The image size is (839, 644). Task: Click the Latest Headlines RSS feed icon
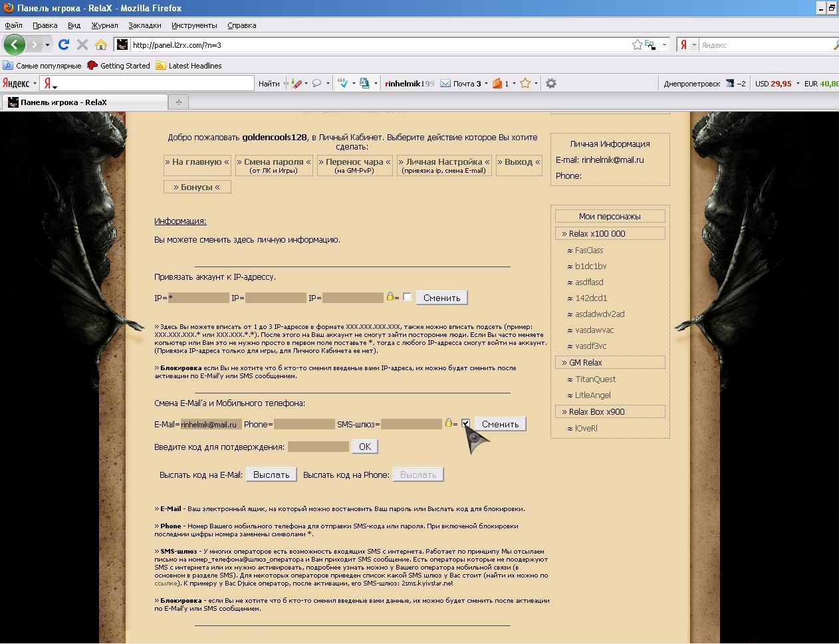tap(161, 65)
